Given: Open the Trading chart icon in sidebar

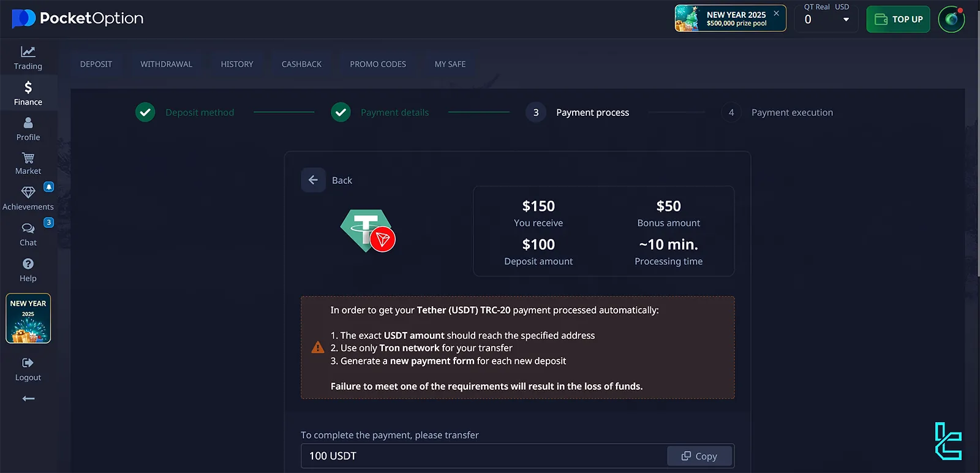Looking at the screenshot, I should pos(28,52).
